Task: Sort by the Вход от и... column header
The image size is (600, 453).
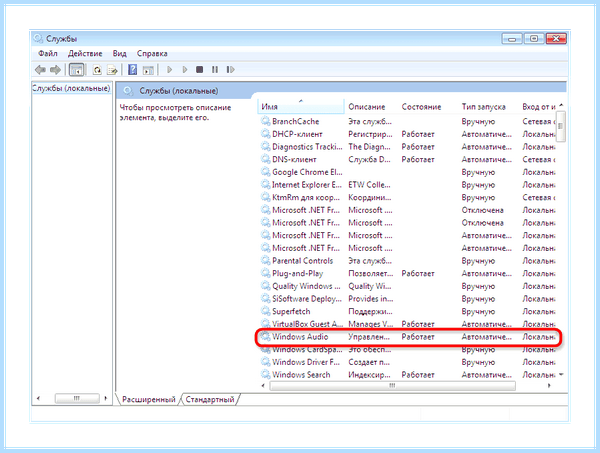Action: coord(538,107)
